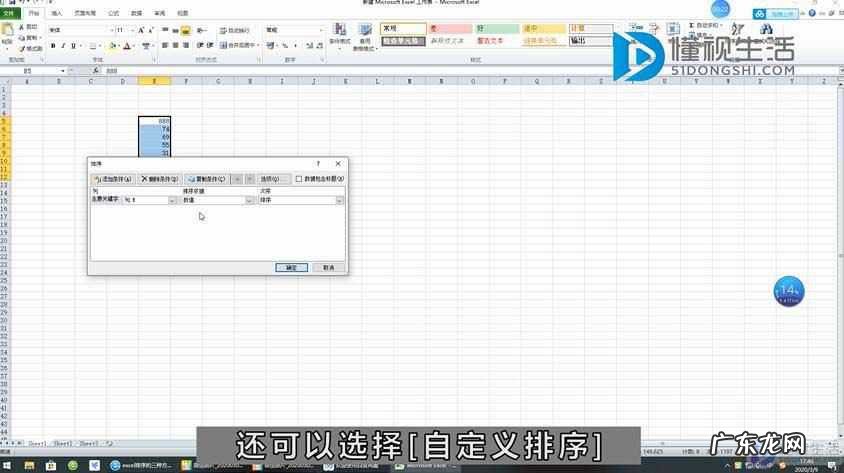Click the Merge and Center button

237,46
